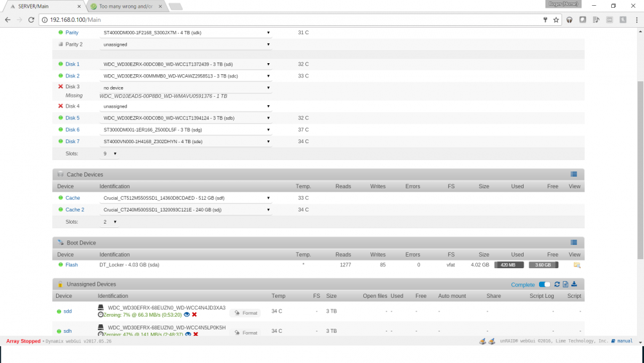The image size is (644, 363).
Task: Click the Boot Device header icon
Action: tap(61, 242)
